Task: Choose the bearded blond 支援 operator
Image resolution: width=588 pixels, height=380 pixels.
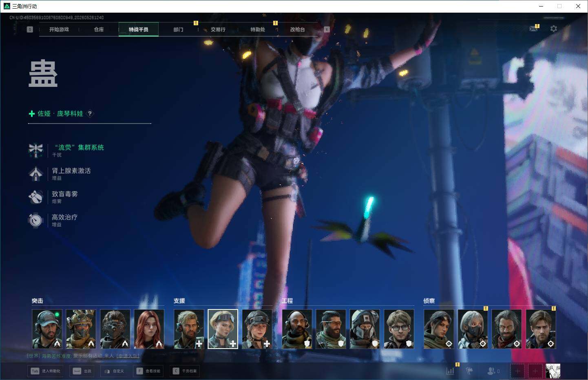Action: [189, 329]
